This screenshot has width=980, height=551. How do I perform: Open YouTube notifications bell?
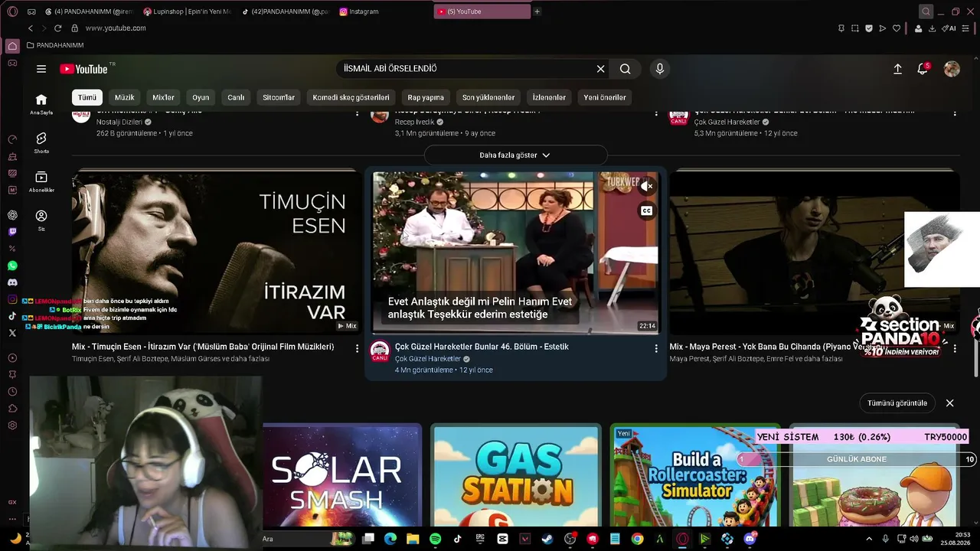pos(923,69)
